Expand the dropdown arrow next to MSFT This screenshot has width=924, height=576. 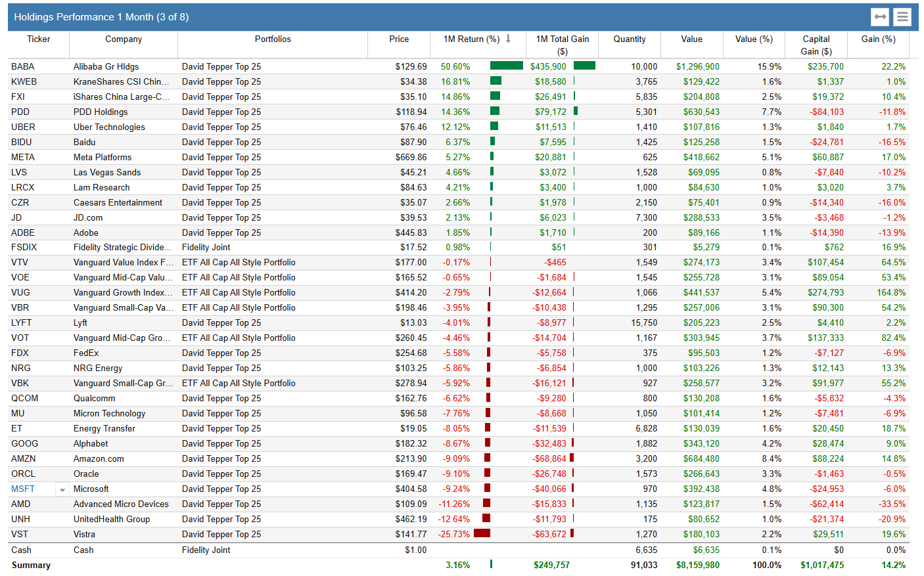click(62, 489)
